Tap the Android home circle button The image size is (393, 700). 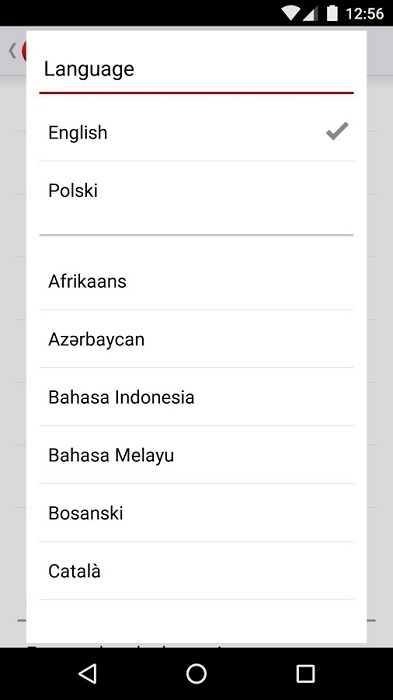click(196, 673)
